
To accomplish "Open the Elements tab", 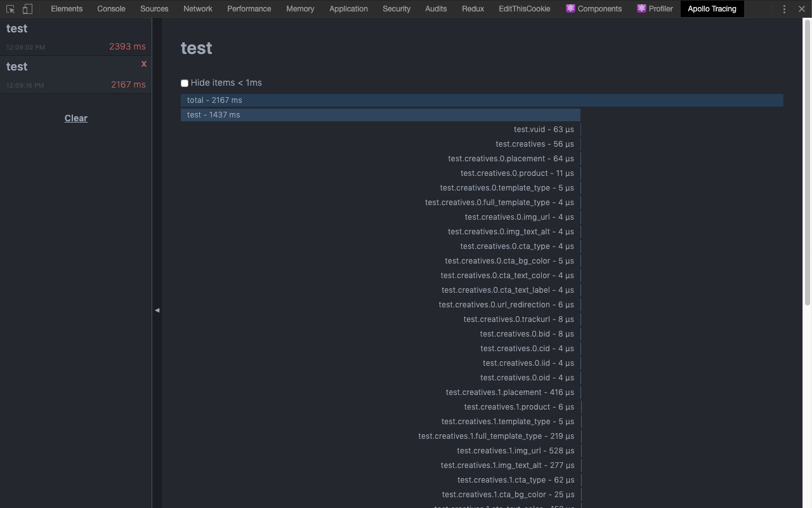I will point(67,9).
